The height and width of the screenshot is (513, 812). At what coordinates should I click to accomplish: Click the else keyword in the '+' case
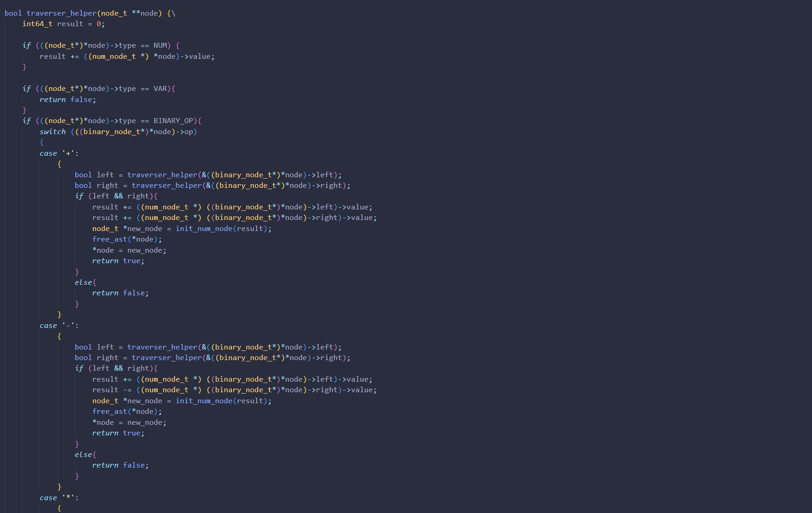click(x=83, y=282)
